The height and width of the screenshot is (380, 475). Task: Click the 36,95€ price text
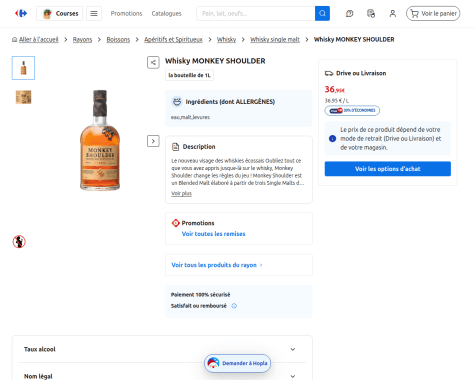point(335,90)
